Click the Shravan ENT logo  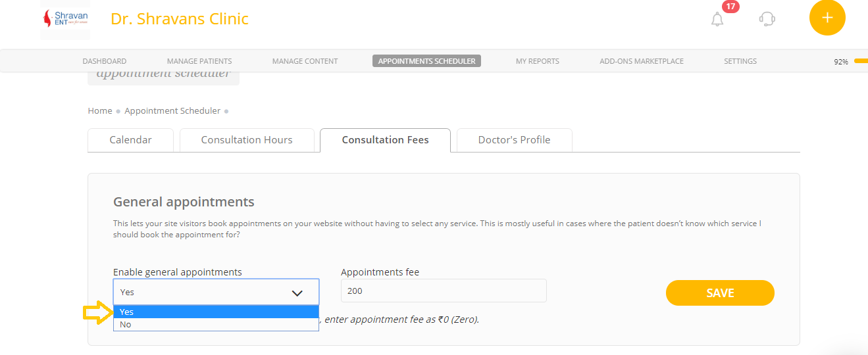coord(65,18)
